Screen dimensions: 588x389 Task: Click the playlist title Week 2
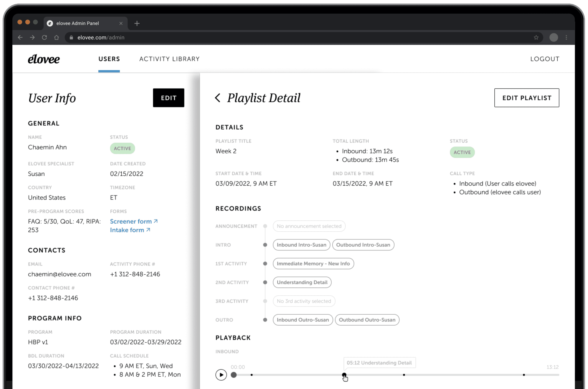[226, 151]
